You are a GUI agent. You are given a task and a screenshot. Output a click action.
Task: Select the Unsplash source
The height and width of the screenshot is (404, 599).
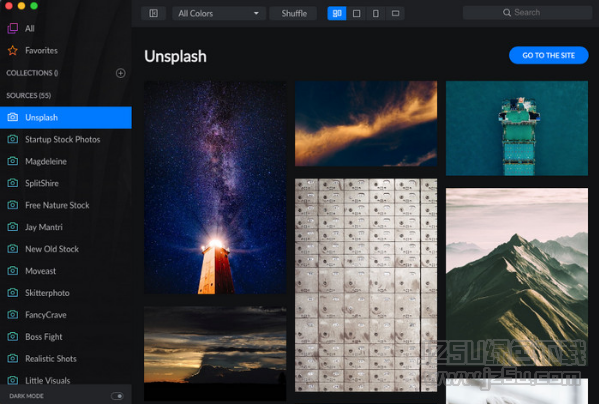(x=66, y=118)
